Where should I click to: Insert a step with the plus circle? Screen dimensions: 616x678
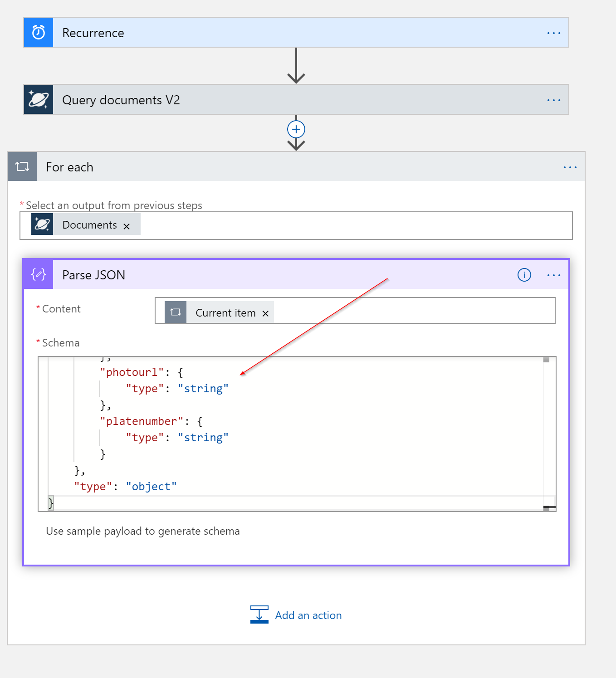pos(296,130)
